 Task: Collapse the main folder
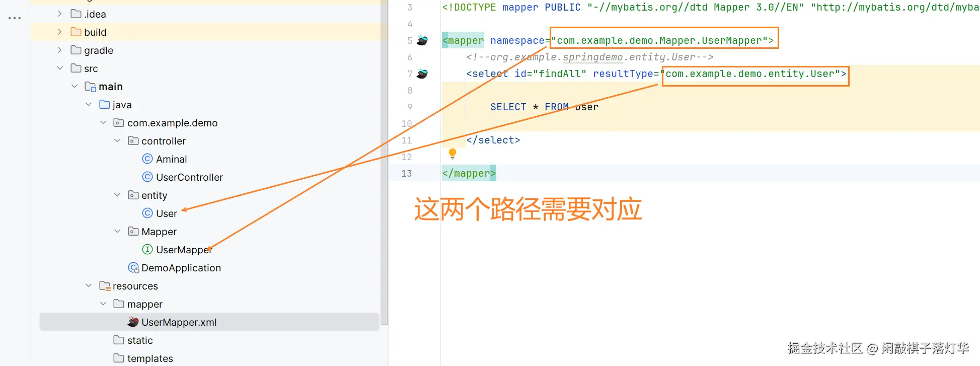coord(74,86)
